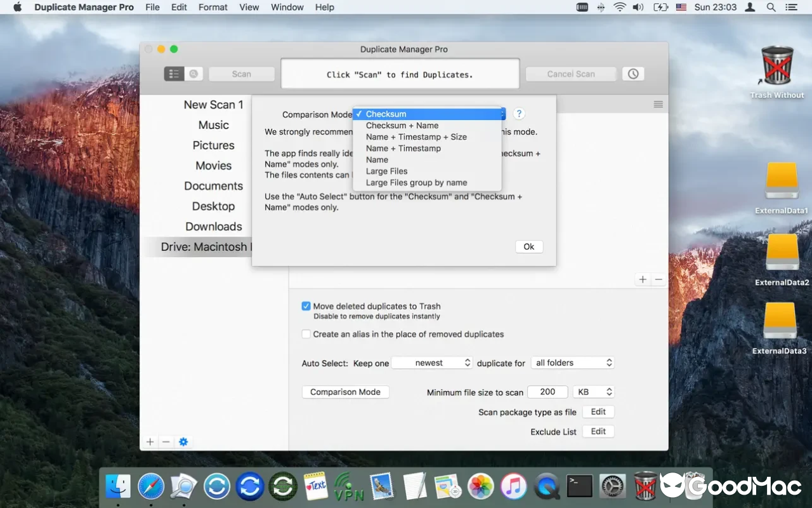This screenshot has height=508, width=812.
Task: Open the all folders dropdown
Action: point(572,363)
